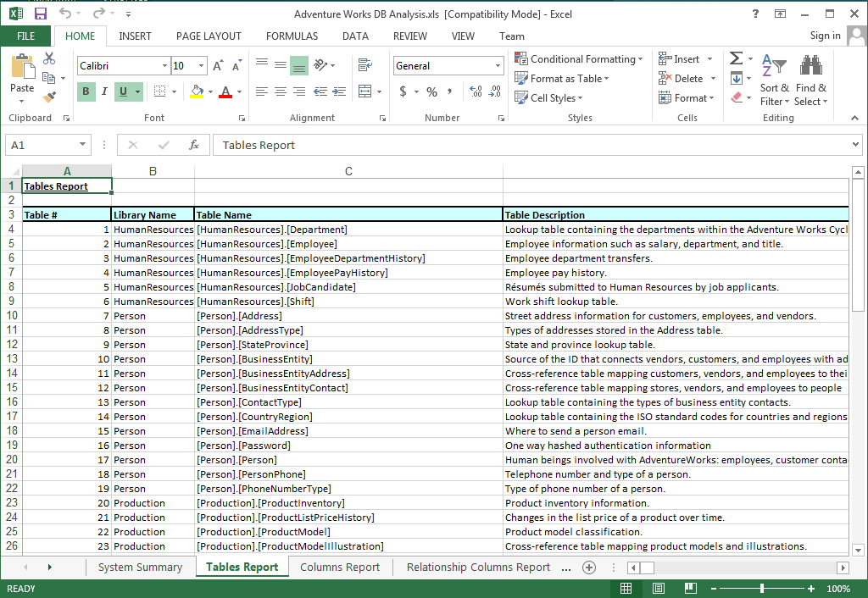This screenshot has height=598, width=868.
Task: Toggle left text alignment
Action: pyautogui.click(x=262, y=91)
